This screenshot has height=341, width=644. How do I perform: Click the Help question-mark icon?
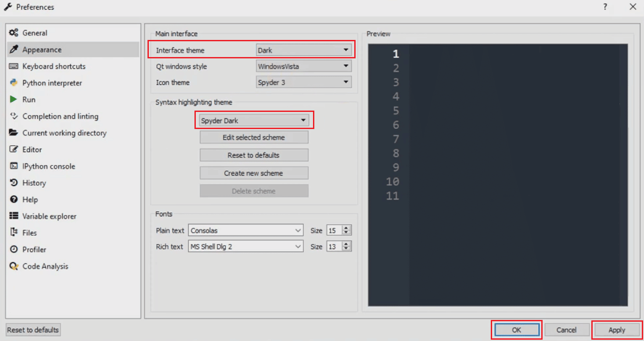[14, 200]
